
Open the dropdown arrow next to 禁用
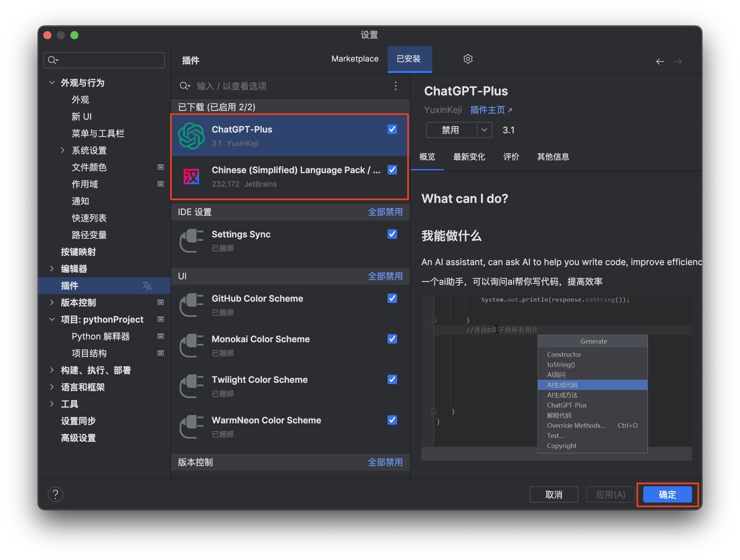point(484,130)
